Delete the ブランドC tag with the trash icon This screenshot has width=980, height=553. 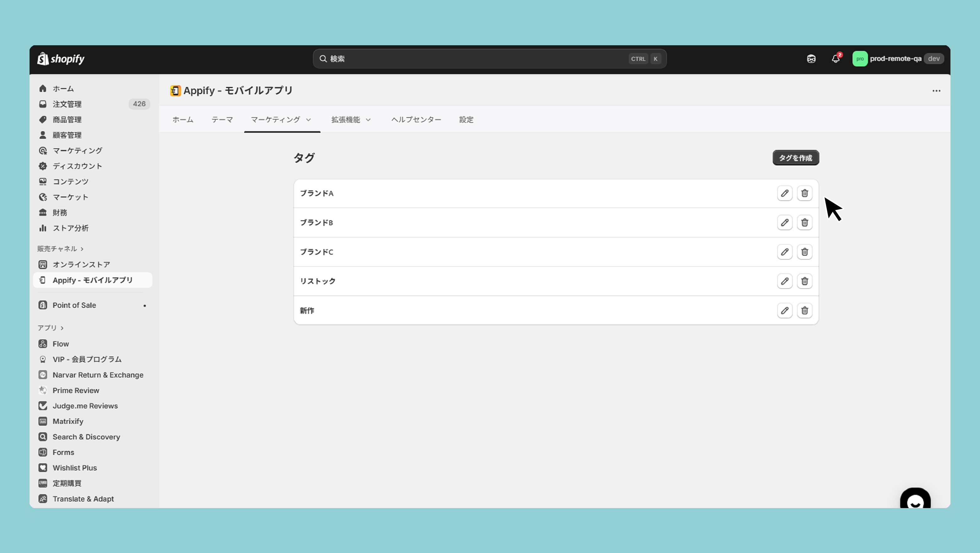[804, 252]
